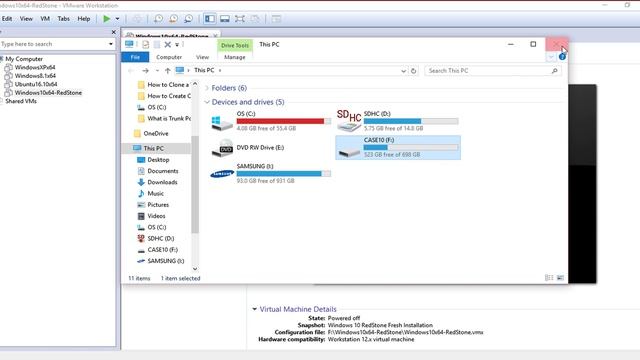Open Explorer help with the blue question icon
Screen dimensions: 640x360
(562, 57)
